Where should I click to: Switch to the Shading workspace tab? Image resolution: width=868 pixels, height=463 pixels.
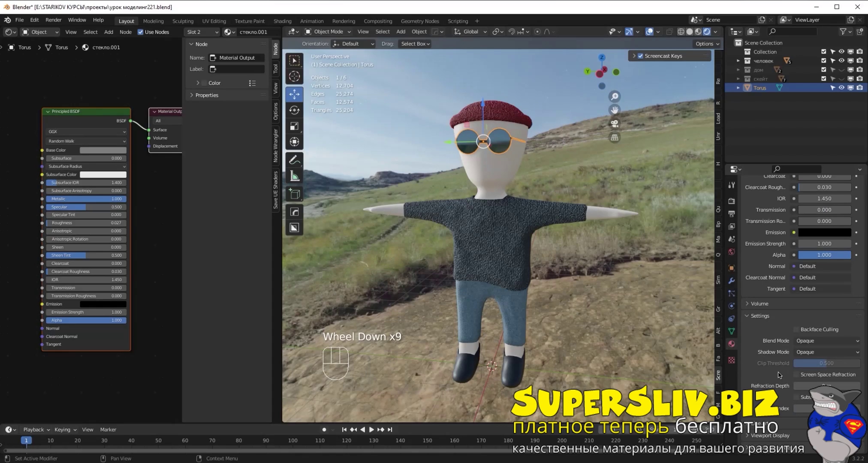point(282,21)
